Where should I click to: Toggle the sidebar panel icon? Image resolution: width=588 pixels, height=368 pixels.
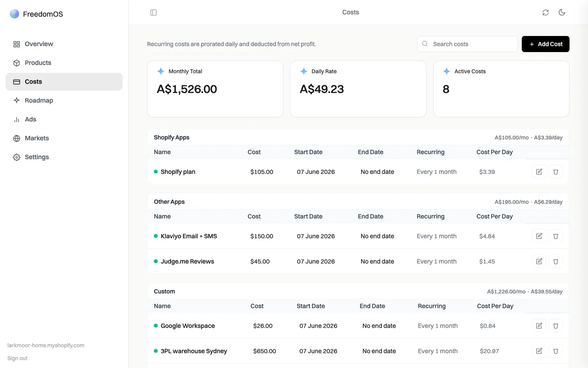[x=153, y=12]
